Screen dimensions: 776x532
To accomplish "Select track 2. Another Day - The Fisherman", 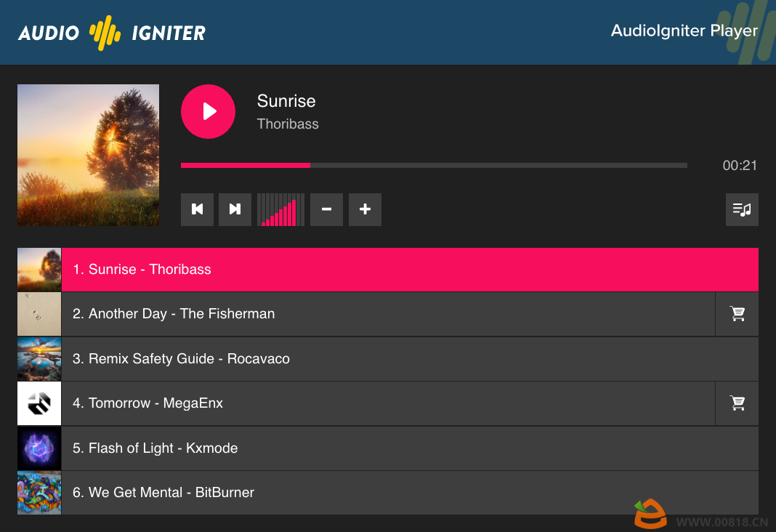I will 388,314.
